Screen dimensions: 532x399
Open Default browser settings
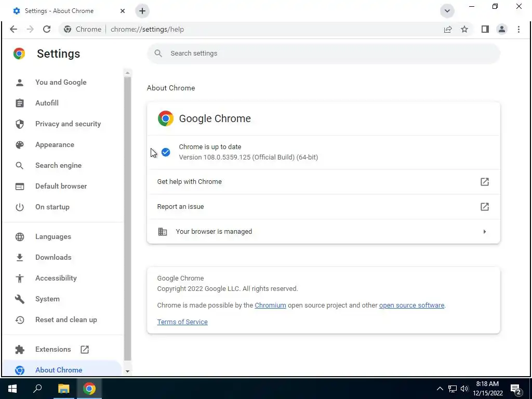[61, 186]
